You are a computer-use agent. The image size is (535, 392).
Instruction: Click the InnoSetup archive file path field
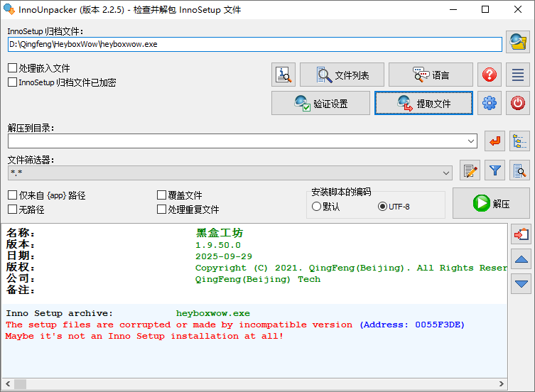pos(255,44)
